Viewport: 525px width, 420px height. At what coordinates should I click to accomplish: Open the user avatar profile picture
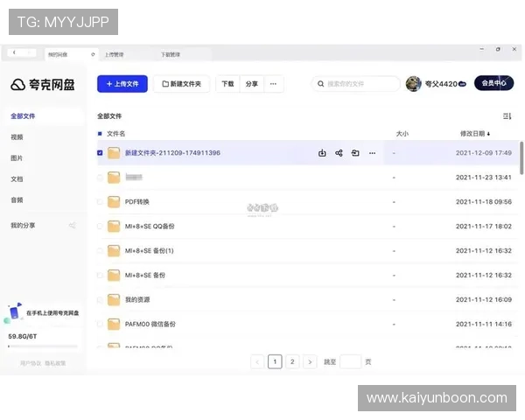coord(414,83)
